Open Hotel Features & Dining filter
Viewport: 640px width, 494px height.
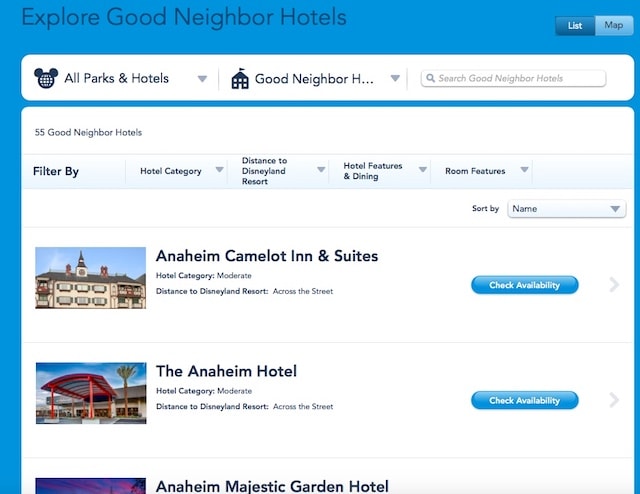click(380, 171)
